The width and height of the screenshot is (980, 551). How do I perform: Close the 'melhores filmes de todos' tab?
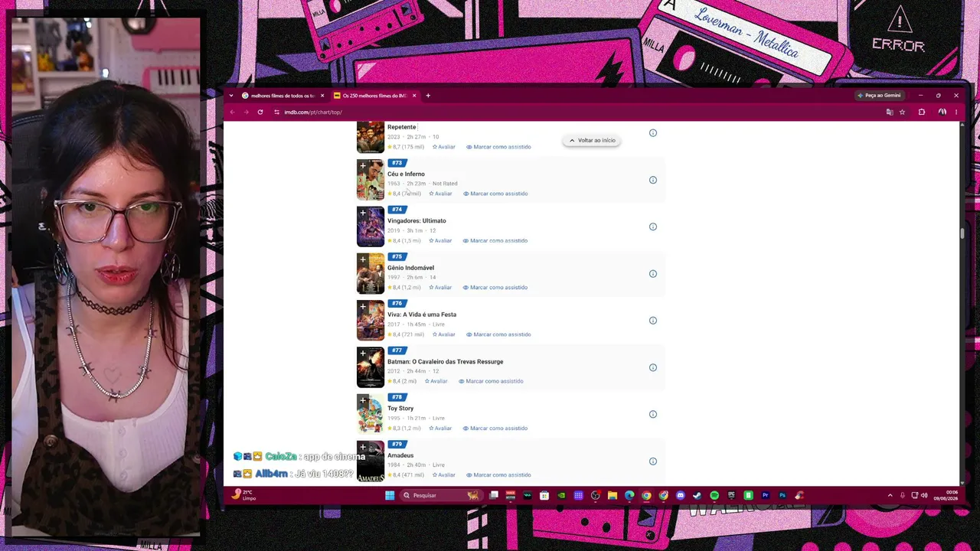[x=322, y=96]
